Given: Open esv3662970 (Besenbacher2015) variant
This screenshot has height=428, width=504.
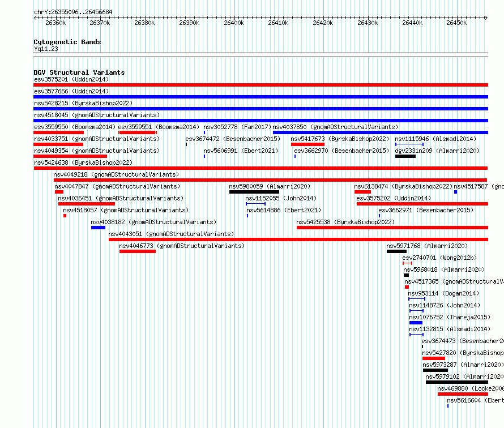Looking at the screenshot, I should click(341, 151).
